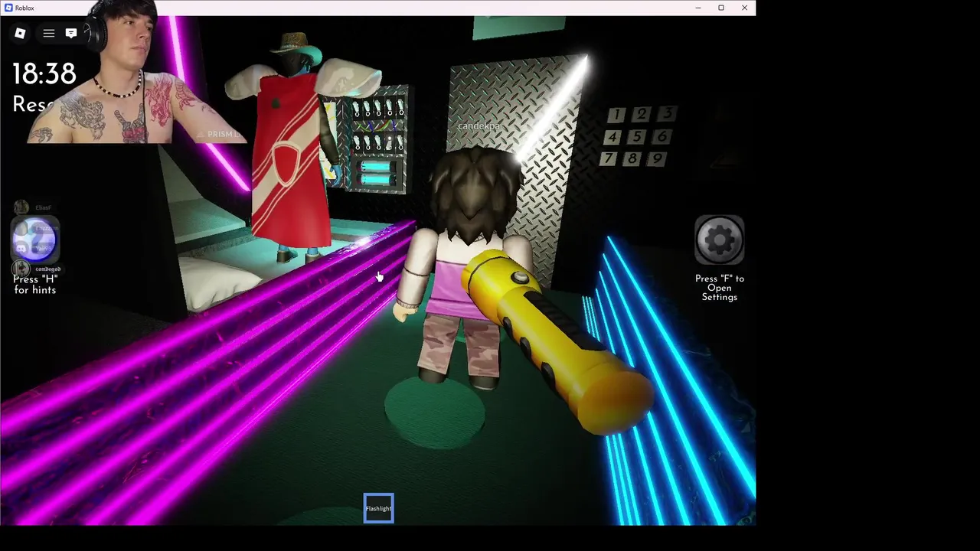Open the question mark hints button
This screenshot has height=551, width=980.
[34, 239]
